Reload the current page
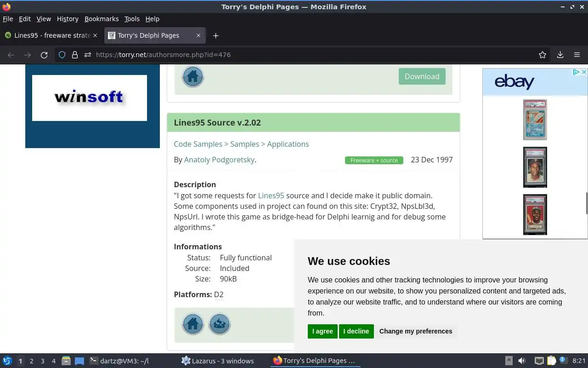Screen dimensions: 588x368 pos(44,55)
